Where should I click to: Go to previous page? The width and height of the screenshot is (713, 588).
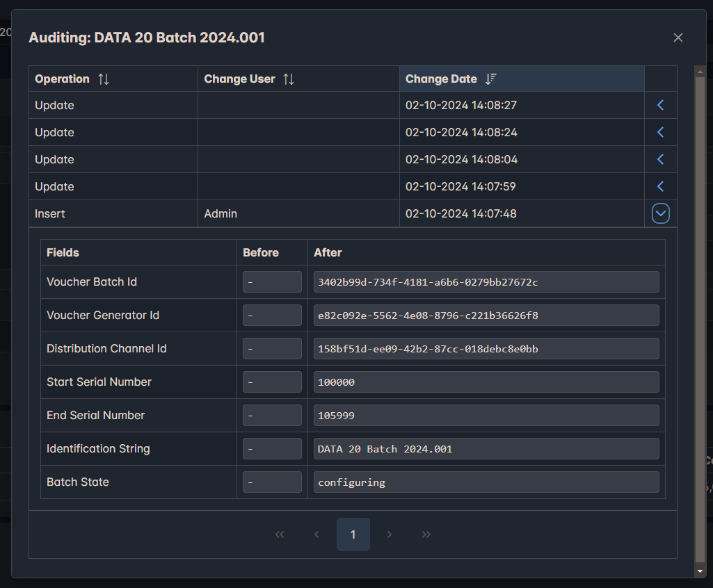click(317, 534)
